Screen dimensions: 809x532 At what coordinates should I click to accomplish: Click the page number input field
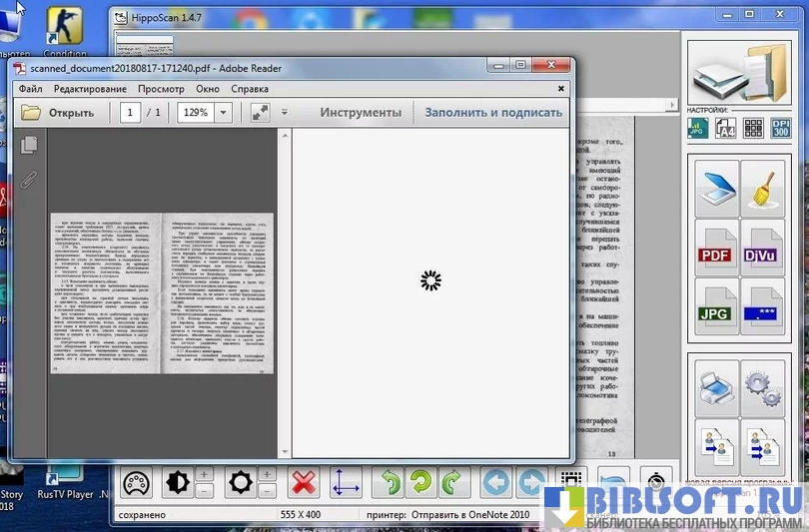point(131,113)
